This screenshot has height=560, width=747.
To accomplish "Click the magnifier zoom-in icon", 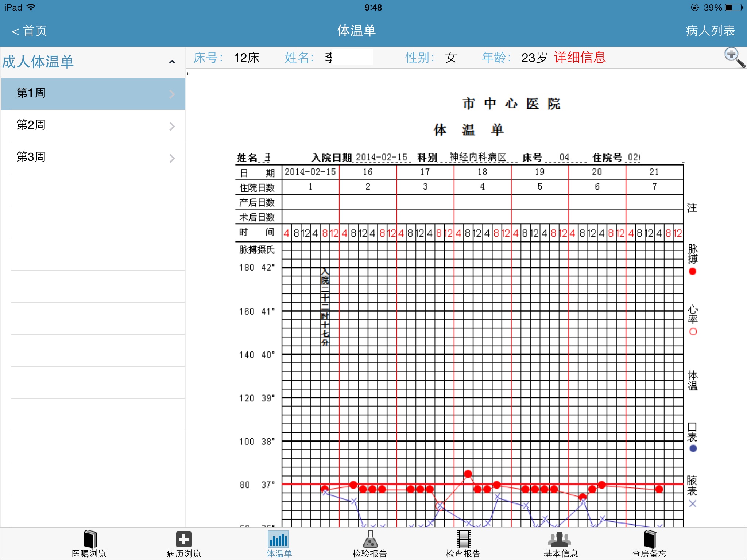I will coord(735,58).
